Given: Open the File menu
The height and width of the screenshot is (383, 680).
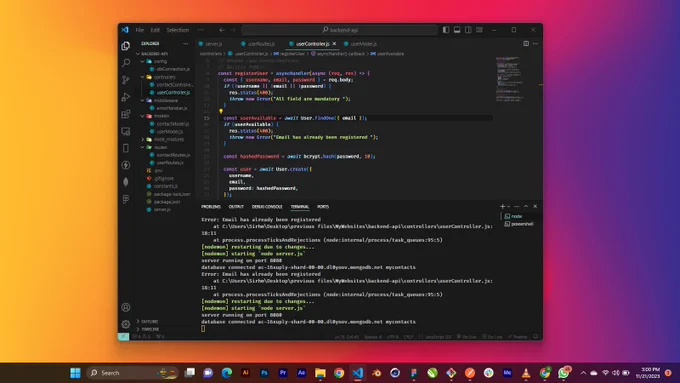Looking at the screenshot, I should tap(140, 30).
